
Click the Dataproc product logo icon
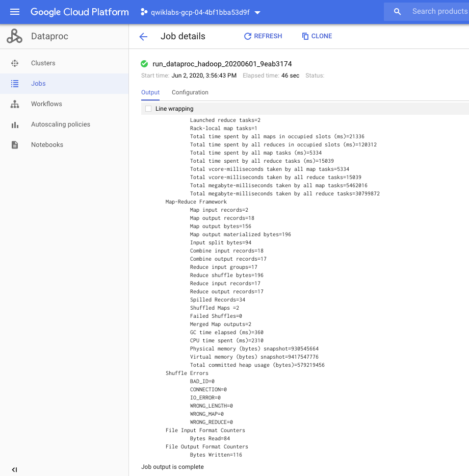click(x=15, y=36)
